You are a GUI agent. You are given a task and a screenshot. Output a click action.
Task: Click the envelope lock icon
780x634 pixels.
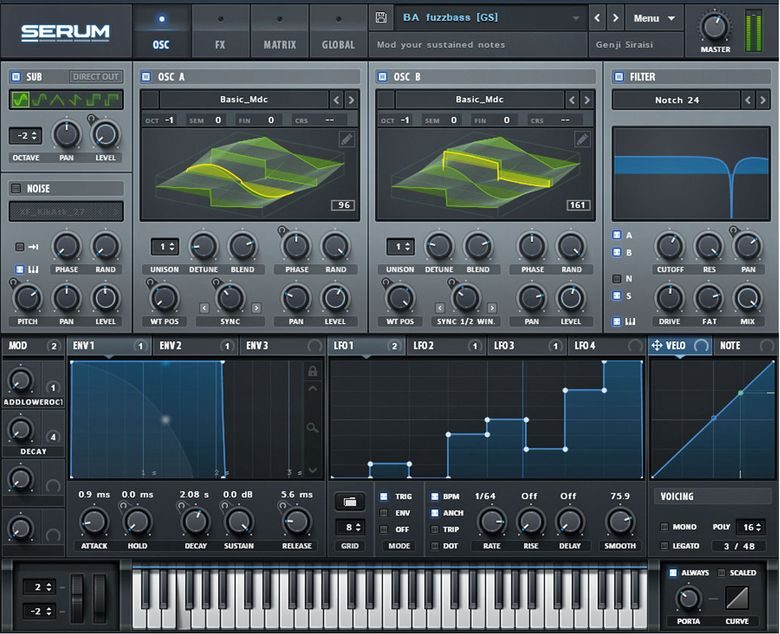(312, 371)
